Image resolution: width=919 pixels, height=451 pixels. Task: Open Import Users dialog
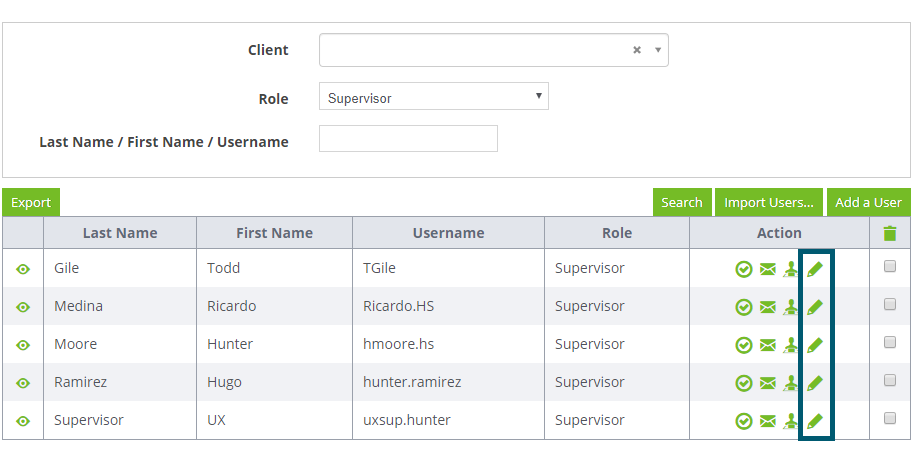pos(769,202)
